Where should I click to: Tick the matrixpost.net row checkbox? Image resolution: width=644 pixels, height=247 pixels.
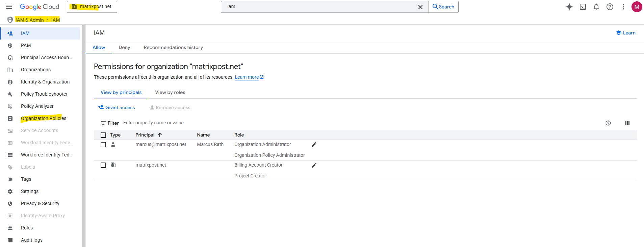tap(103, 165)
